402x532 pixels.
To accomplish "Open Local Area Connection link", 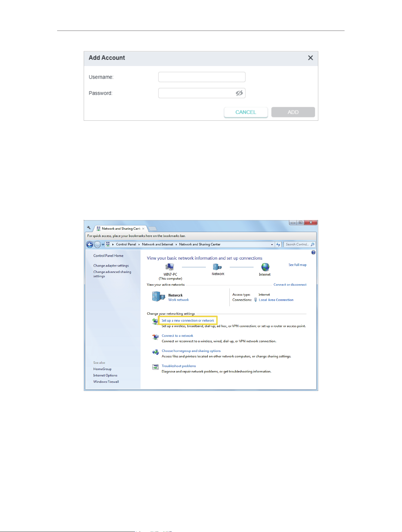I will [276, 300].
